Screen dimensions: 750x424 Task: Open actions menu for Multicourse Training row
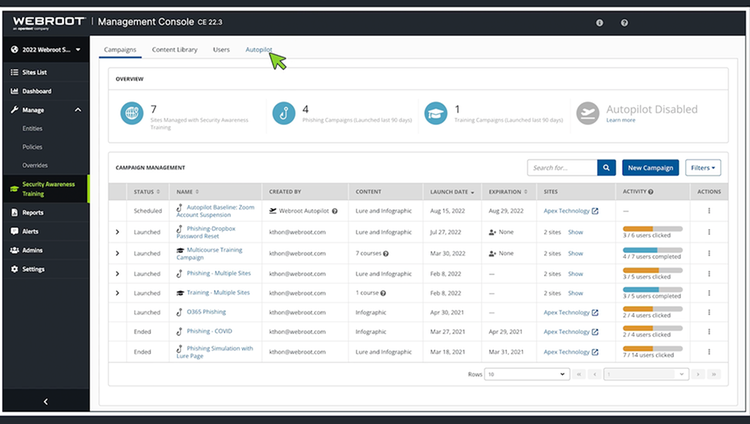click(x=709, y=253)
